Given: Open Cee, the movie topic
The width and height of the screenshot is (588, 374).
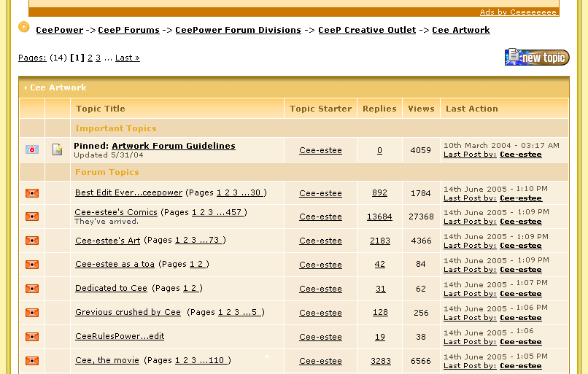Looking at the screenshot, I should [x=107, y=360].
